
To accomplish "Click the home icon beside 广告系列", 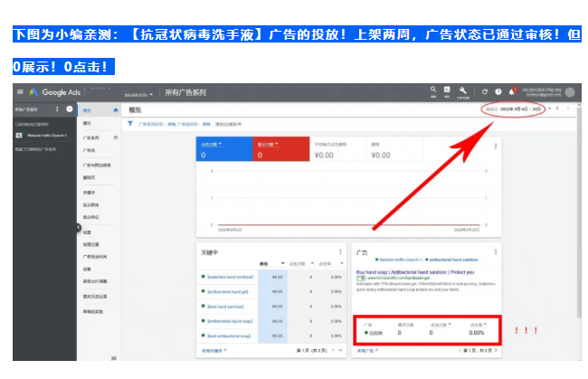I will 116,137.
